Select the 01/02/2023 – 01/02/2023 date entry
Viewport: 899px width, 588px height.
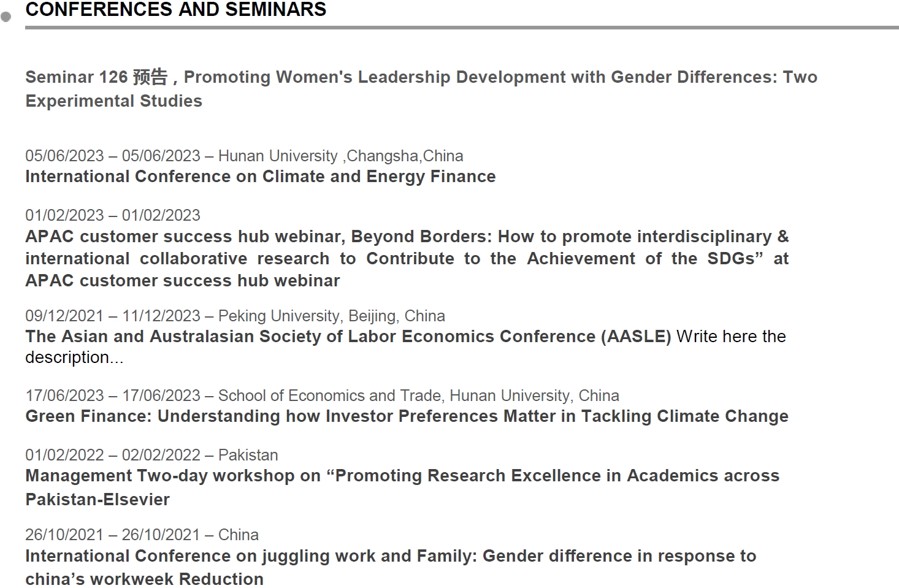pos(113,215)
